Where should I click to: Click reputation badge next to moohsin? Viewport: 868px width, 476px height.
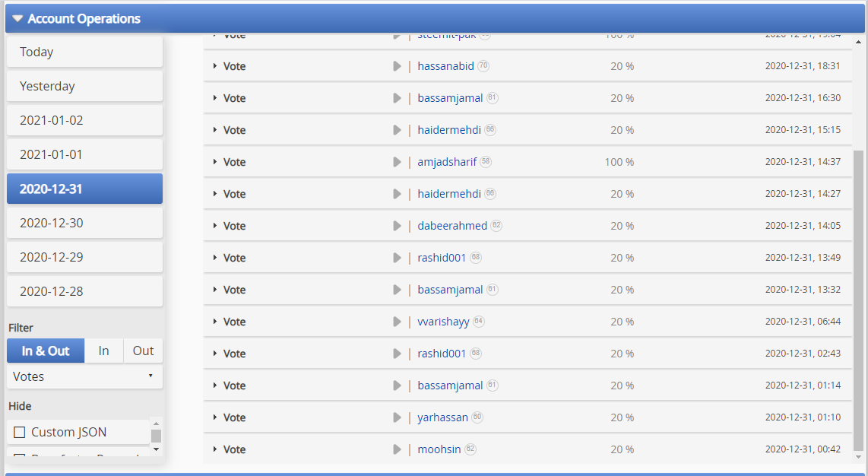click(470, 449)
